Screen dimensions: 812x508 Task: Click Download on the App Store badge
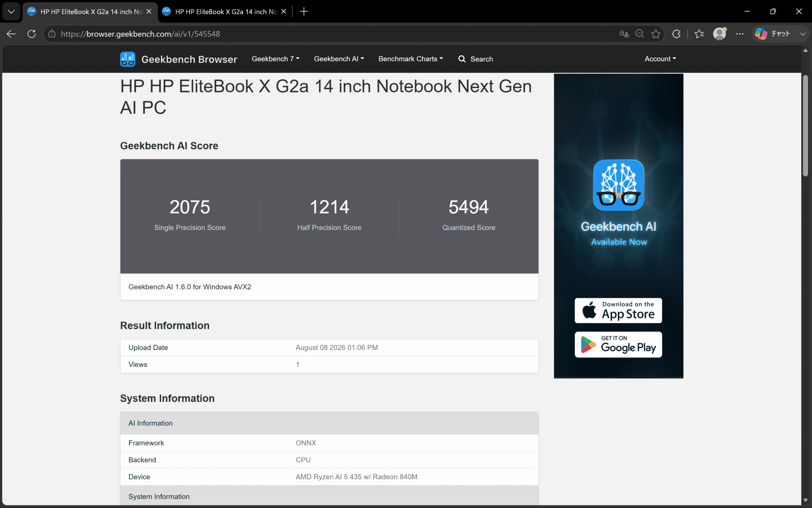click(x=618, y=311)
